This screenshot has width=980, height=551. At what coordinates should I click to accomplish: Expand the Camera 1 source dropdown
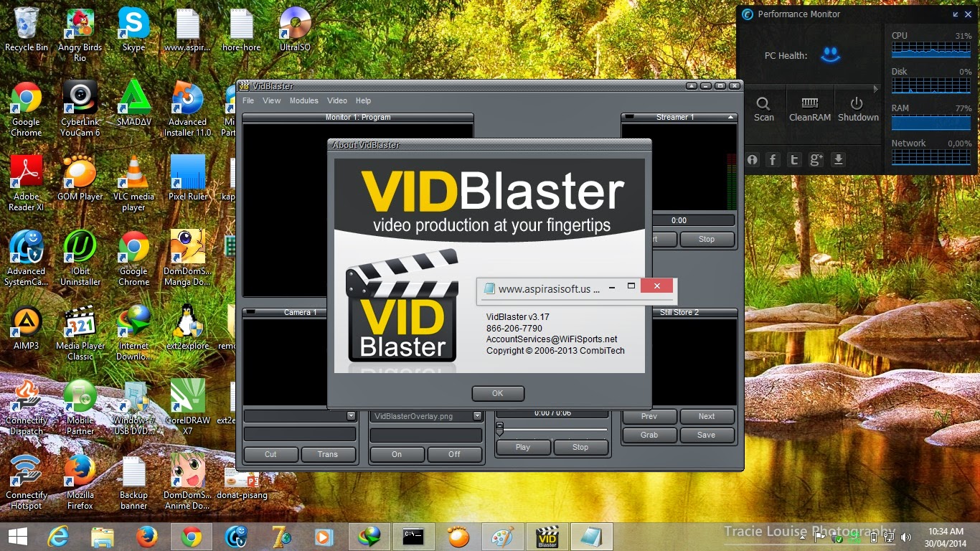point(351,416)
